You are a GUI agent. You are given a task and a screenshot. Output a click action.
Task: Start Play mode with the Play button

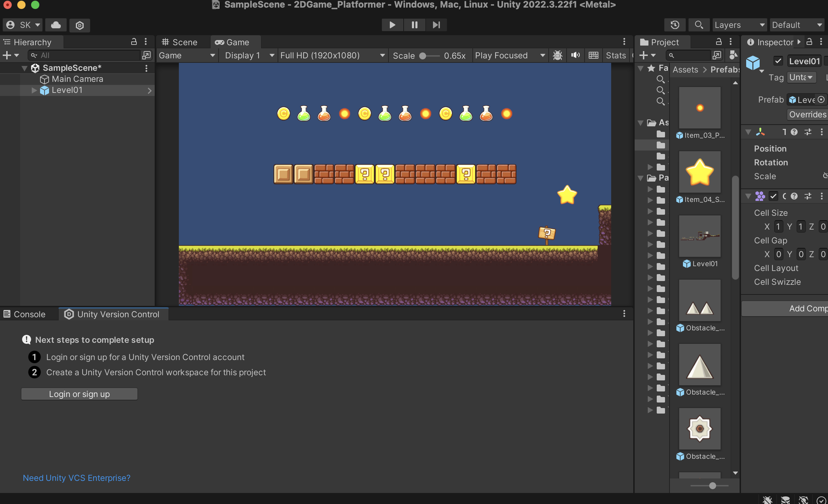point(392,25)
